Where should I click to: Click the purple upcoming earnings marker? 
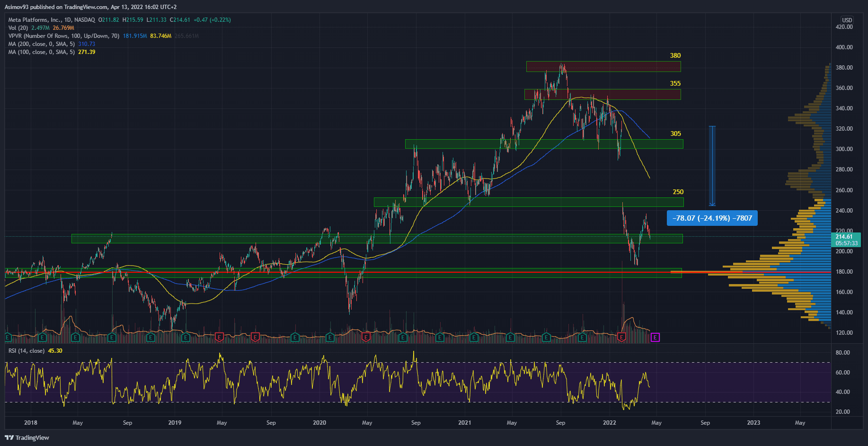coord(655,337)
